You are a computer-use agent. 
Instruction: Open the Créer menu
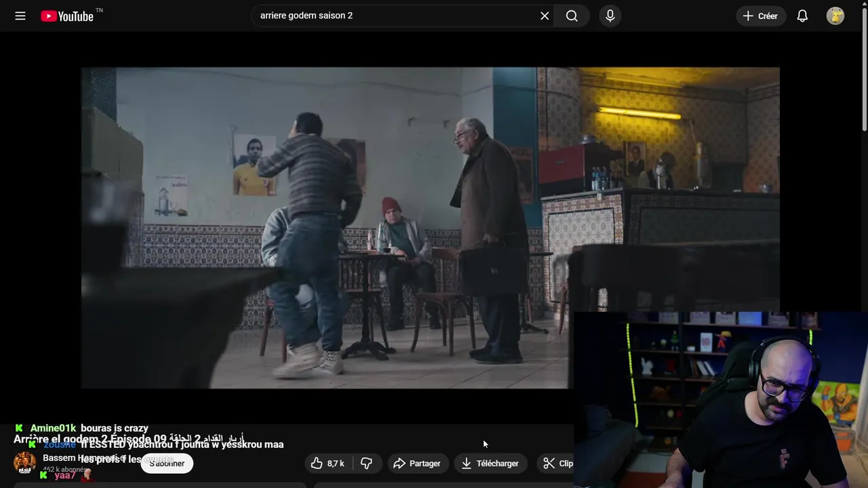point(760,16)
